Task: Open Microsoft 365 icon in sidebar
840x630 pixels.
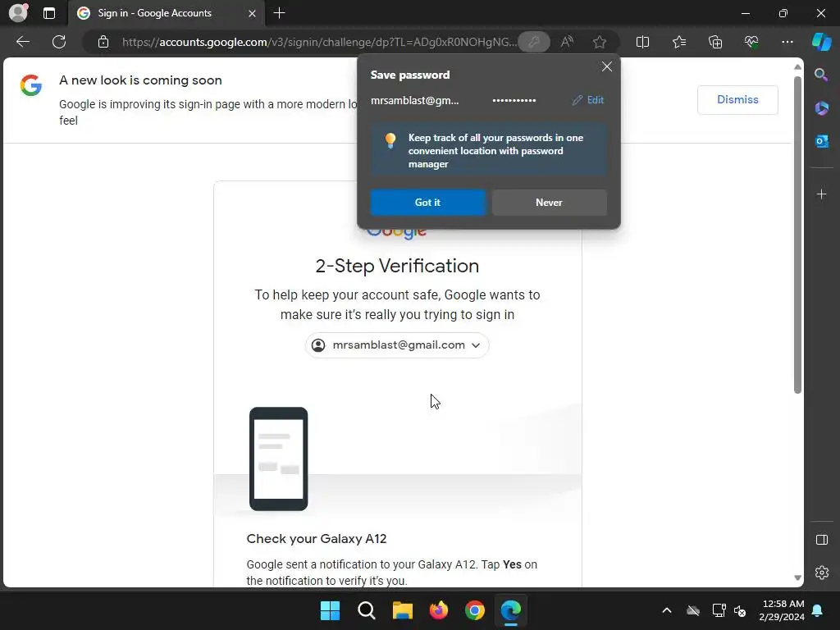Action: [821, 107]
